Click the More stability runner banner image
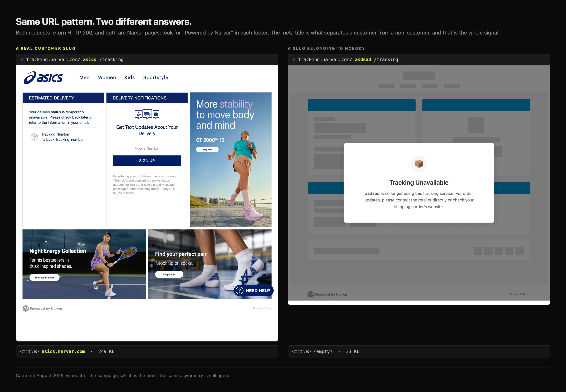This screenshot has width=566, height=392. pyautogui.click(x=231, y=160)
